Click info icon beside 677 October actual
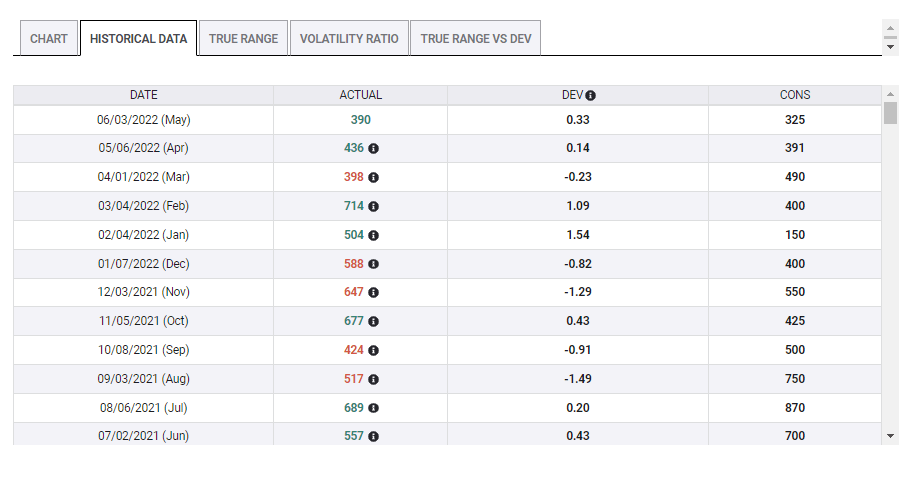Viewport: 914px width, 488px height. pyautogui.click(x=373, y=321)
